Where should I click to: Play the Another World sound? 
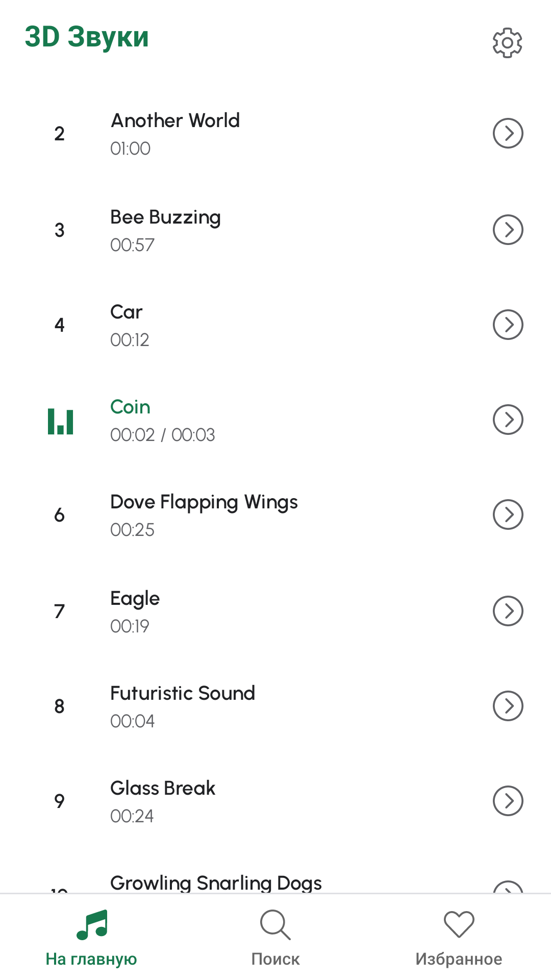pyautogui.click(x=176, y=121)
